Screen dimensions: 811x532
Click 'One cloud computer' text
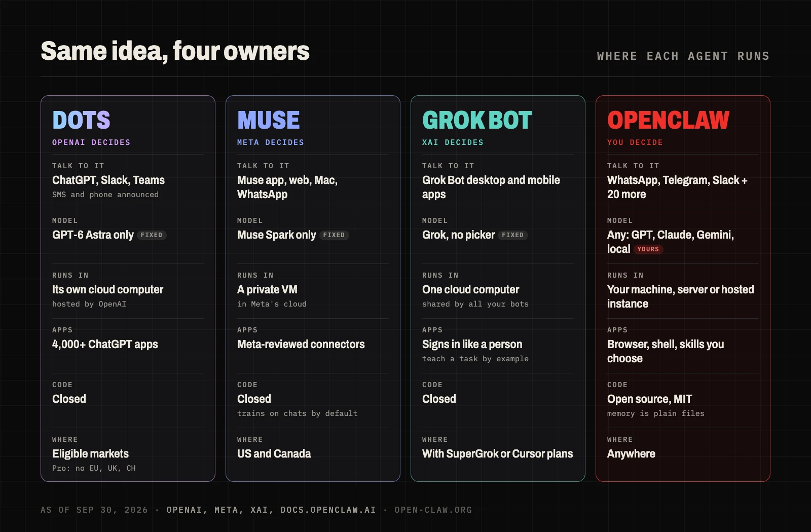(471, 290)
